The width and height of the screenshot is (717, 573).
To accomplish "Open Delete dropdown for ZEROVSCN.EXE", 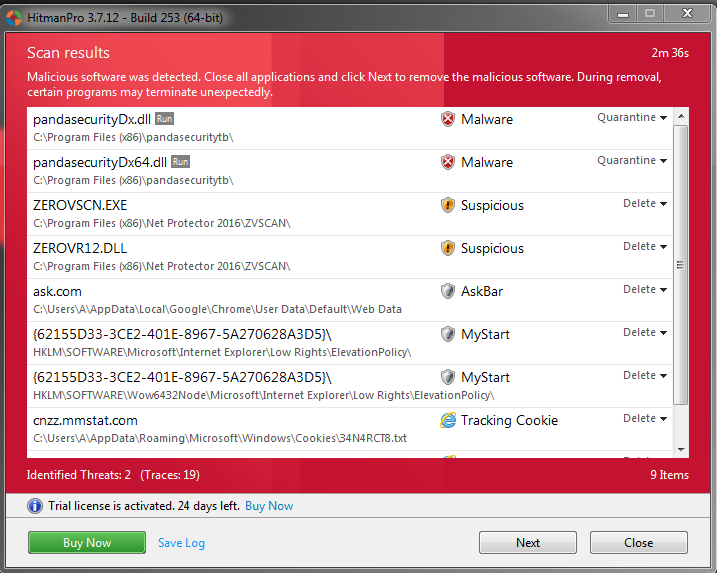I will point(645,203).
